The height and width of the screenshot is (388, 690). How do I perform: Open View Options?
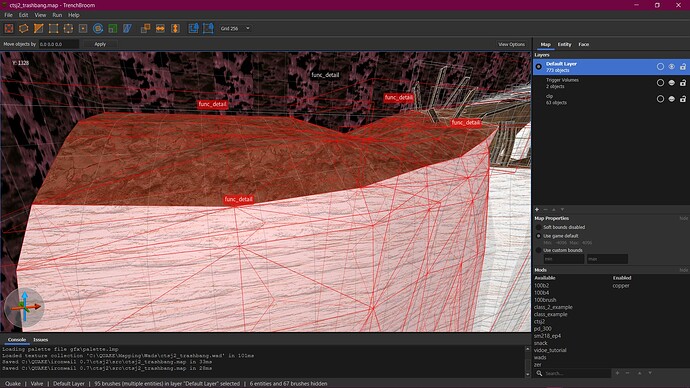tap(511, 44)
